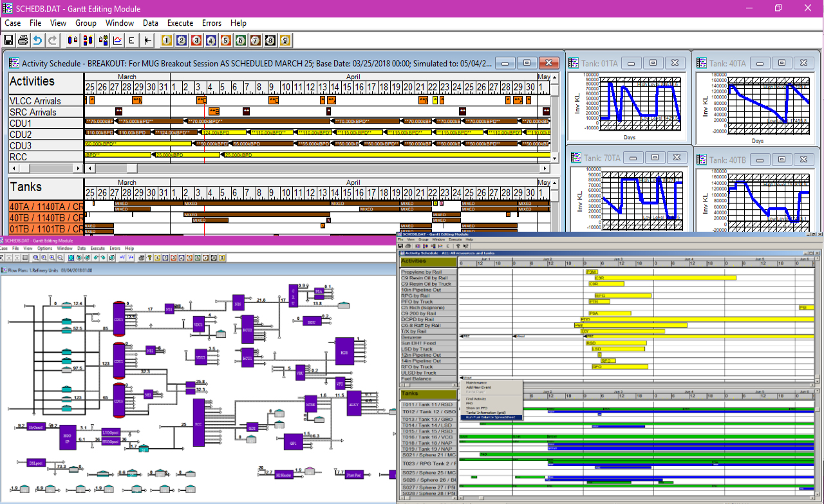Open the Case menu in main window

13,23
